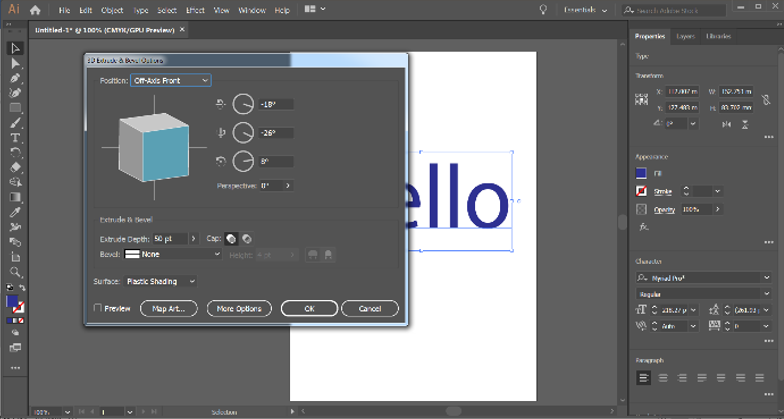Click the Opacity link in Appearance
The height and width of the screenshot is (419, 784).
664,210
